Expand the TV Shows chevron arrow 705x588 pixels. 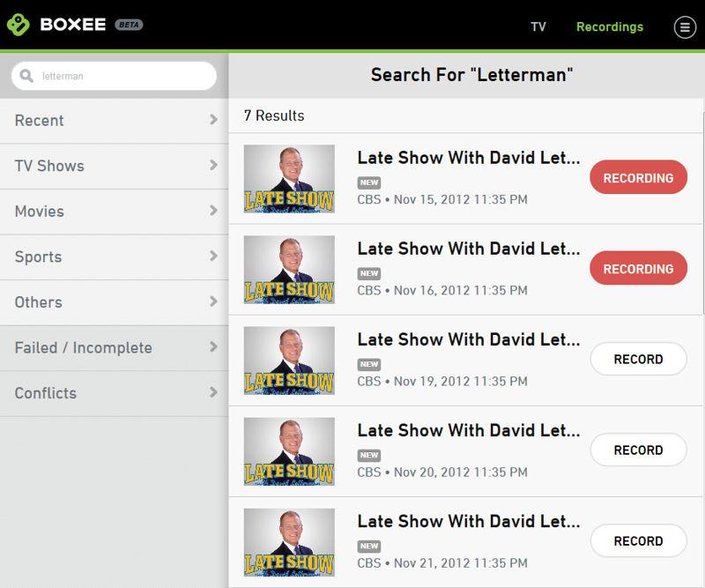click(x=213, y=165)
